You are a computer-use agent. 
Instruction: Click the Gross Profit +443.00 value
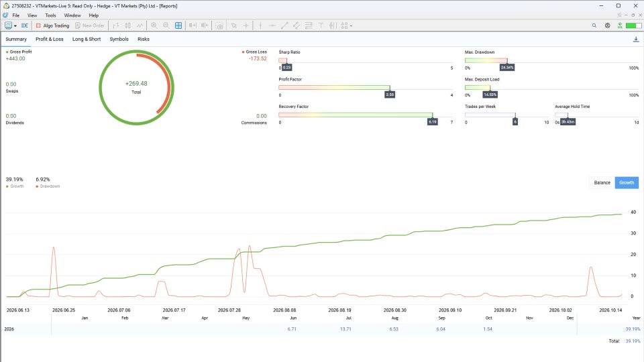[15, 59]
